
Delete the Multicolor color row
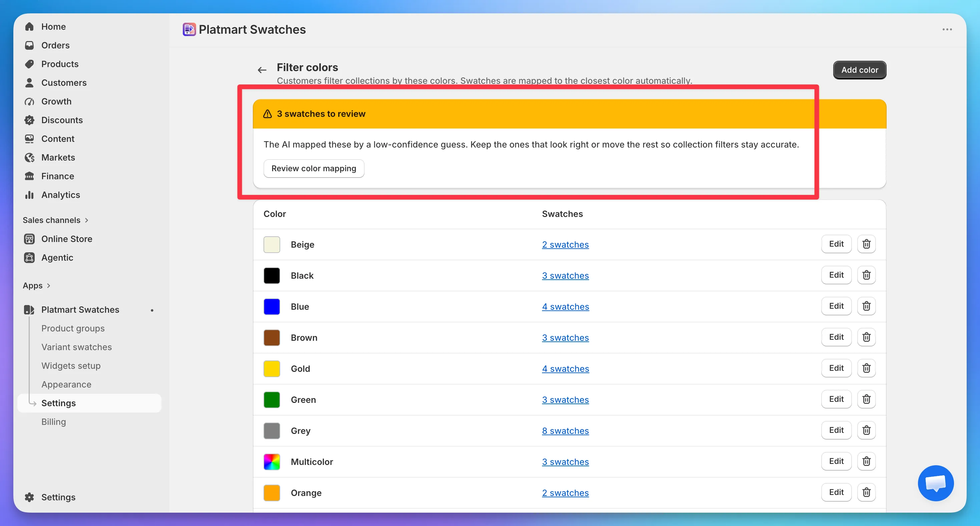pyautogui.click(x=866, y=461)
